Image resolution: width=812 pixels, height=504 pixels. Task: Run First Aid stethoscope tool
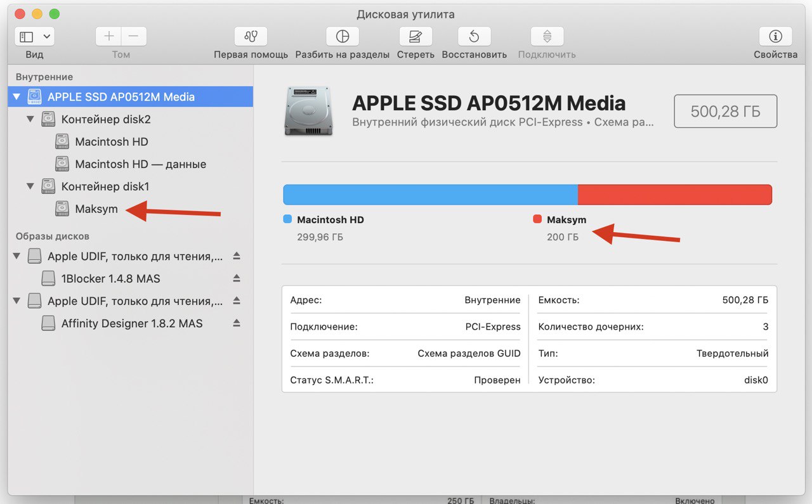tap(251, 36)
